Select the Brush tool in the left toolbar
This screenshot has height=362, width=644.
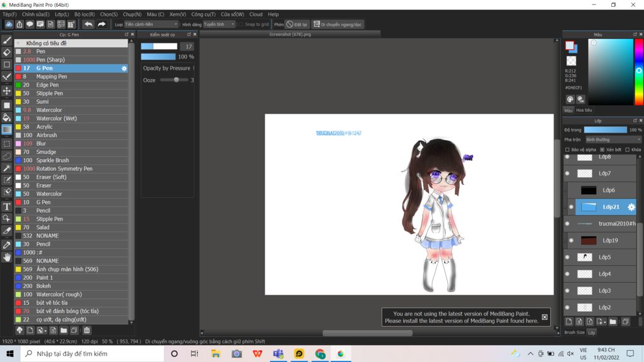[x=6, y=40]
